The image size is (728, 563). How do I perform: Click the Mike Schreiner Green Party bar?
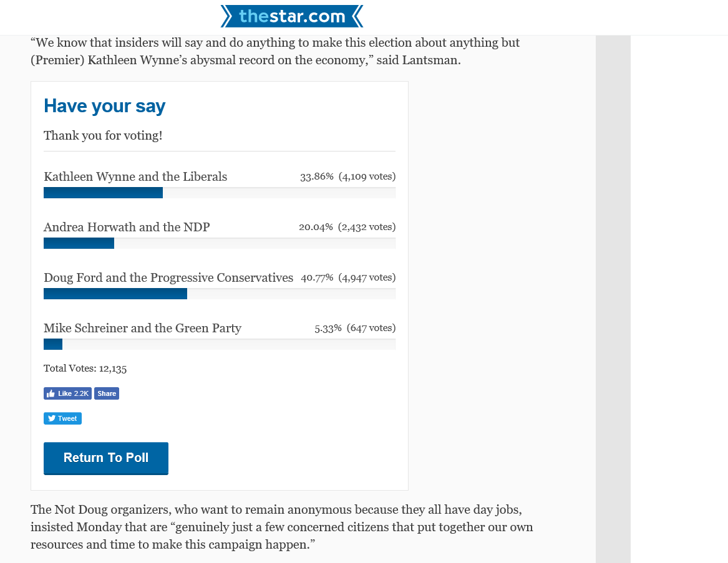coord(220,344)
